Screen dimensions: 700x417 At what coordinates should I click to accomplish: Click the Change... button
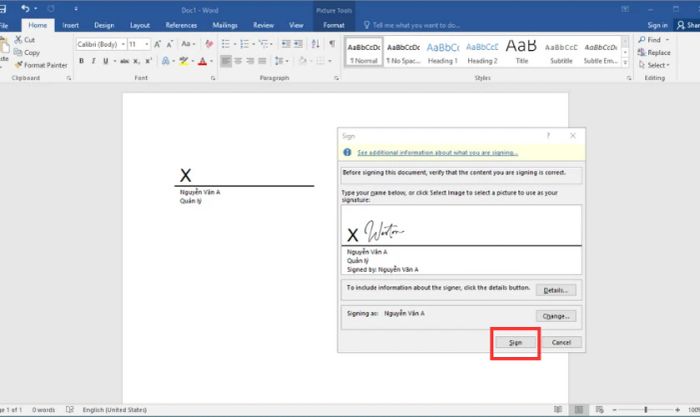556,316
